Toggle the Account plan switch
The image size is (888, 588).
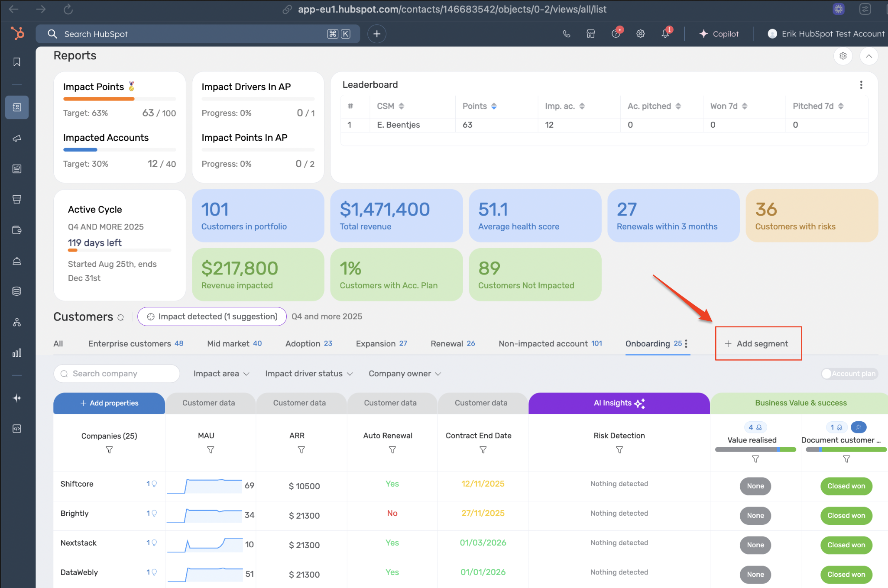[850, 374]
